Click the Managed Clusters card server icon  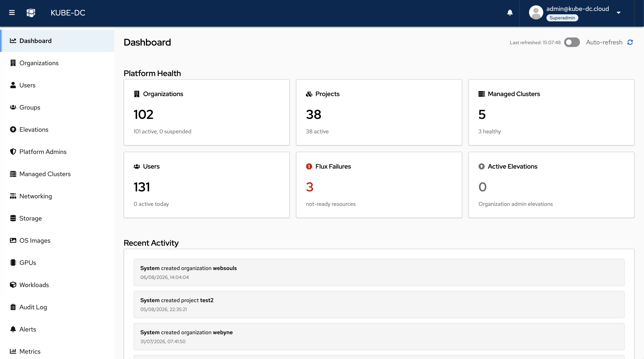tap(481, 94)
